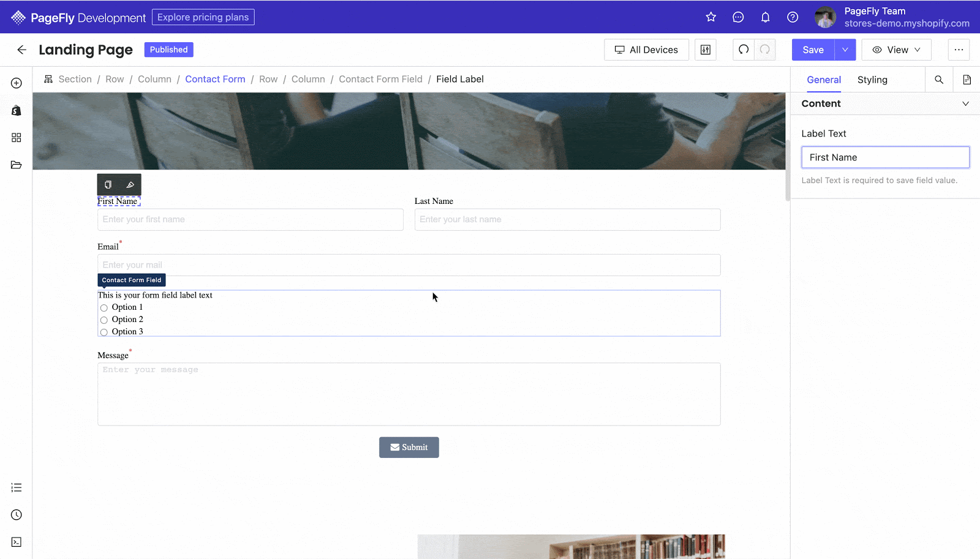Click the PageFly logo icon

point(18,18)
